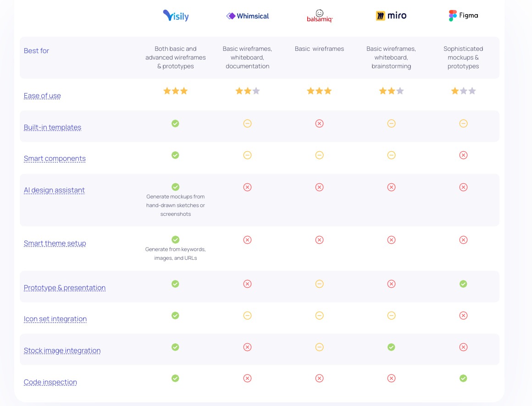Click Visily's green check for Code inspection
Viewport: 532px width, 406px height.
pos(175,378)
